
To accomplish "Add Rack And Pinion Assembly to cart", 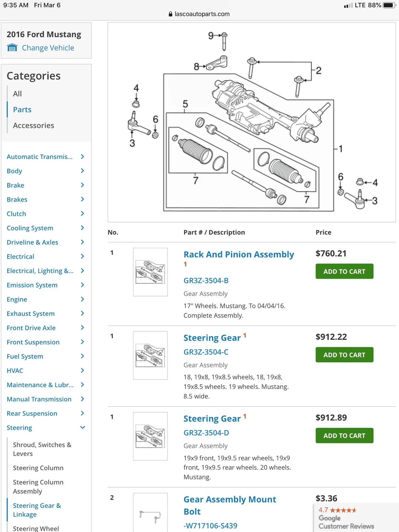I will [x=344, y=271].
